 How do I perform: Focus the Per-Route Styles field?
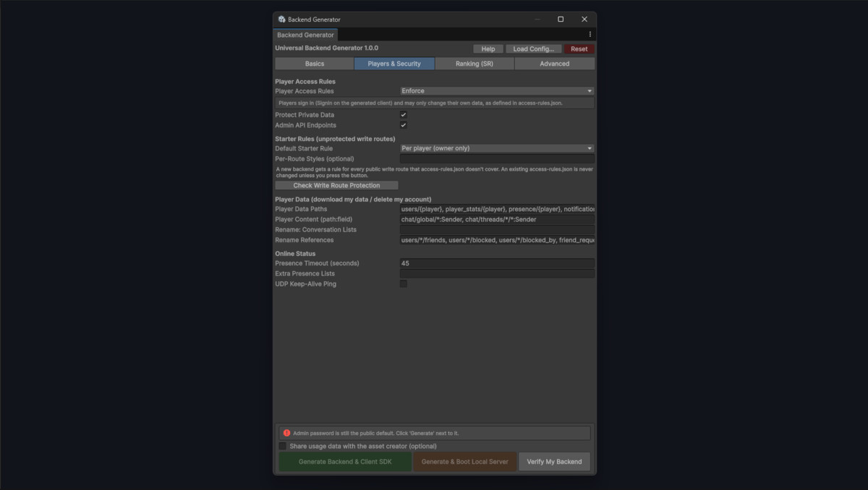click(x=497, y=158)
